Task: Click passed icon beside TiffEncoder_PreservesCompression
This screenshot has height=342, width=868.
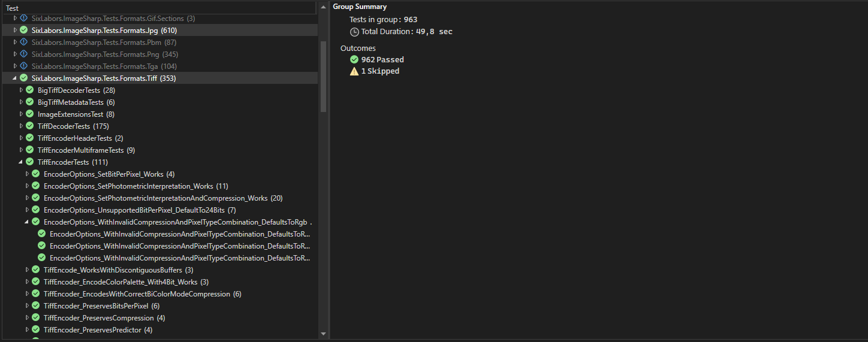Action: tap(36, 317)
